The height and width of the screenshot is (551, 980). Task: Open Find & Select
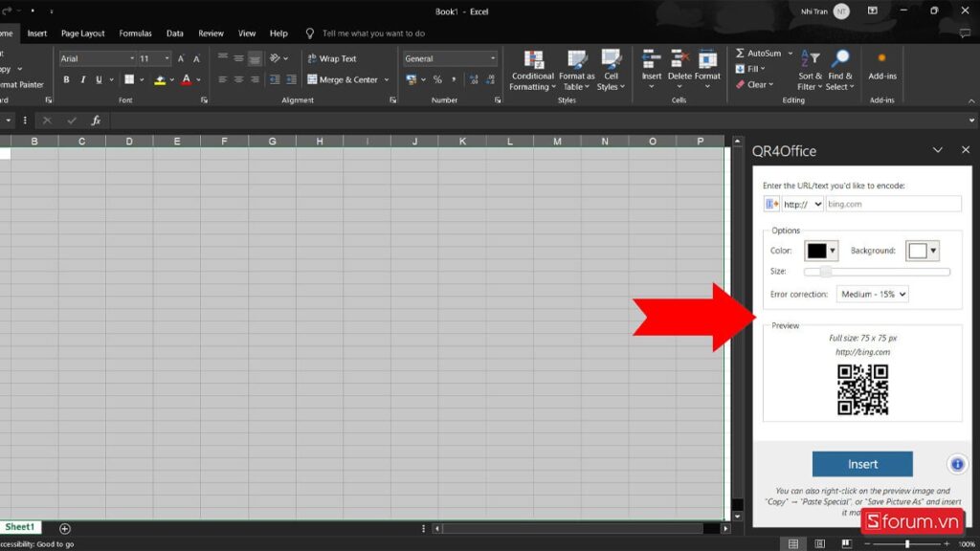point(840,70)
